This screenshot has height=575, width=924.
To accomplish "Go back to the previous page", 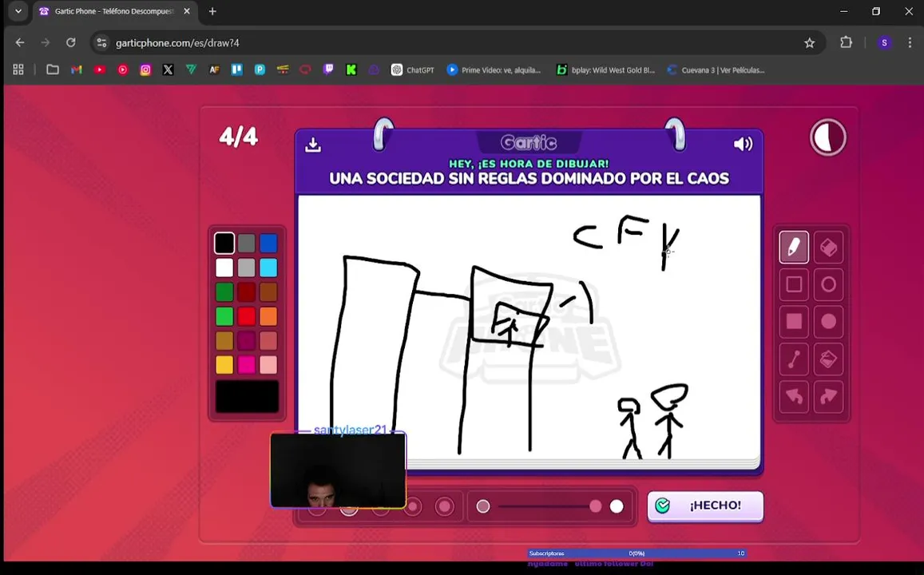I will click(x=20, y=42).
